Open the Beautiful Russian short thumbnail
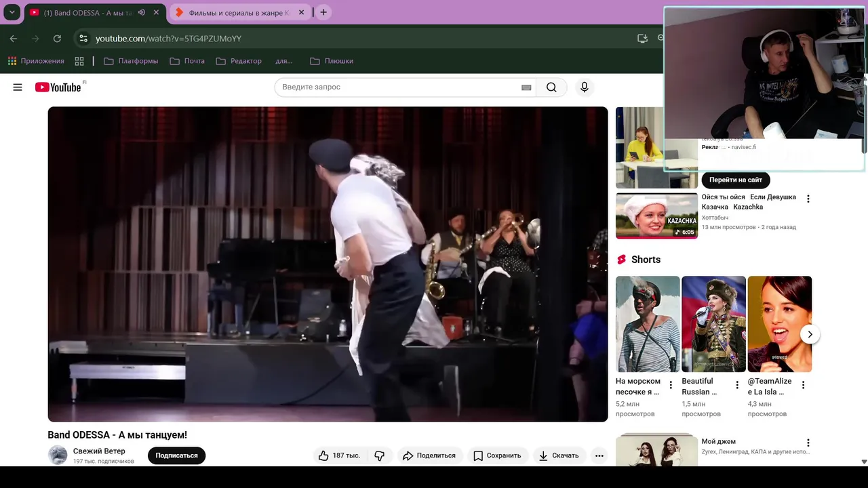The image size is (868, 488). click(713, 324)
